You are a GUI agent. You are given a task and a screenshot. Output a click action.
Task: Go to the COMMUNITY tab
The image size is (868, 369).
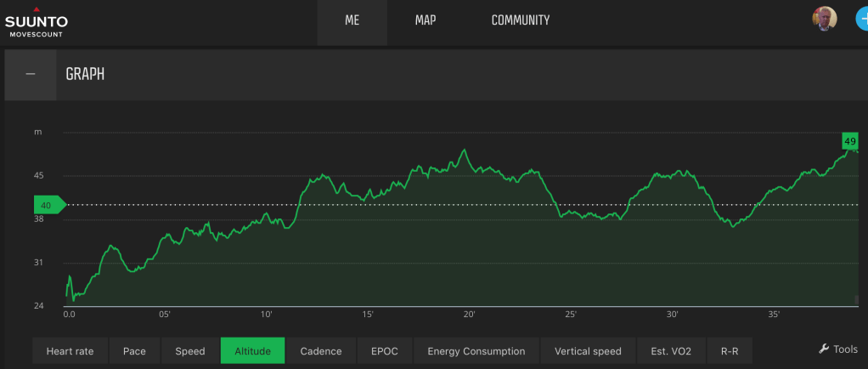click(520, 20)
